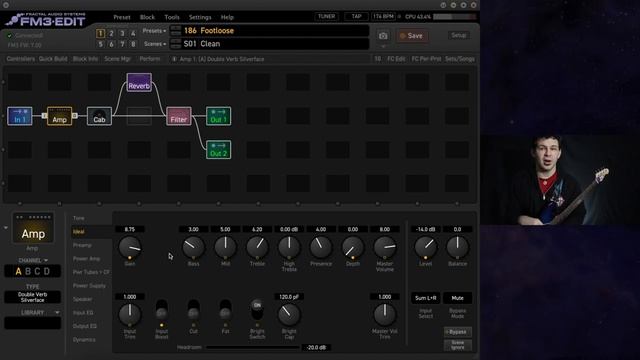
Task: Click the large Amp block icon
Action: tap(33, 229)
